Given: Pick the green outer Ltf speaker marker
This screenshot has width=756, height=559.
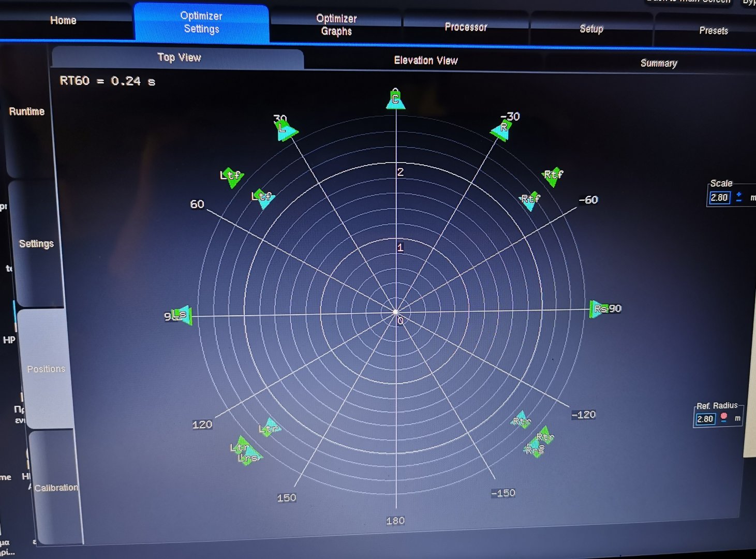Looking at the screenshot, I should click(x=231, y=177).
